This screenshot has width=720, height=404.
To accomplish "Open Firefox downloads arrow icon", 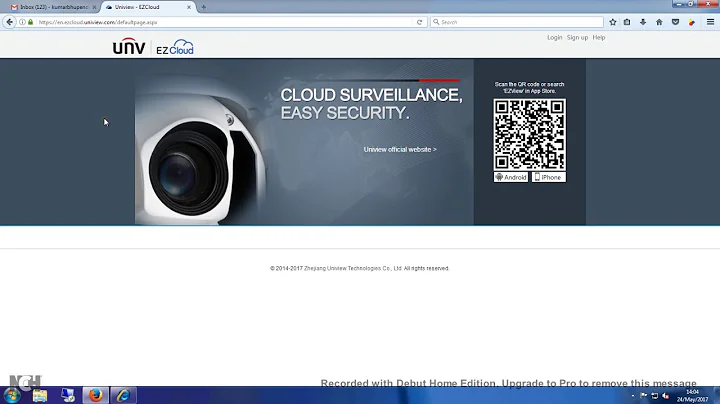I will point(643,22).
